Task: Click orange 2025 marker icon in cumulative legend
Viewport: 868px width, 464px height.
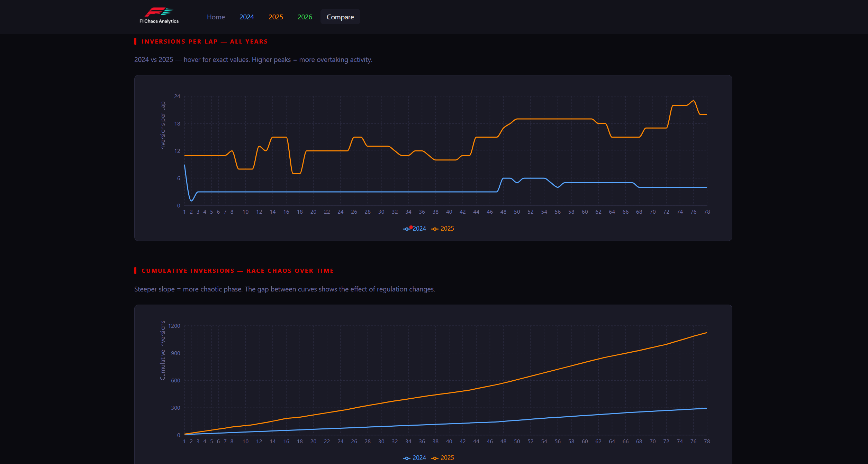Action: [435, 458]
